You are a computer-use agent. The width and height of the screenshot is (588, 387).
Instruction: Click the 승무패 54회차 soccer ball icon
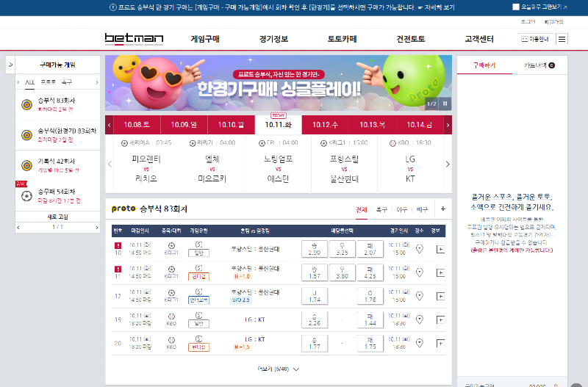click(26, 196)
